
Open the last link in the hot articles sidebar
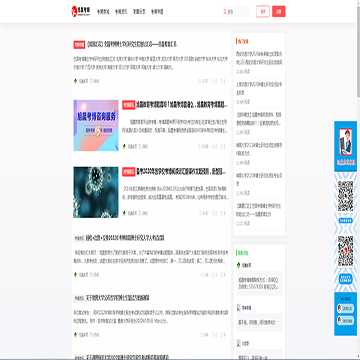[x=259, y=210]
